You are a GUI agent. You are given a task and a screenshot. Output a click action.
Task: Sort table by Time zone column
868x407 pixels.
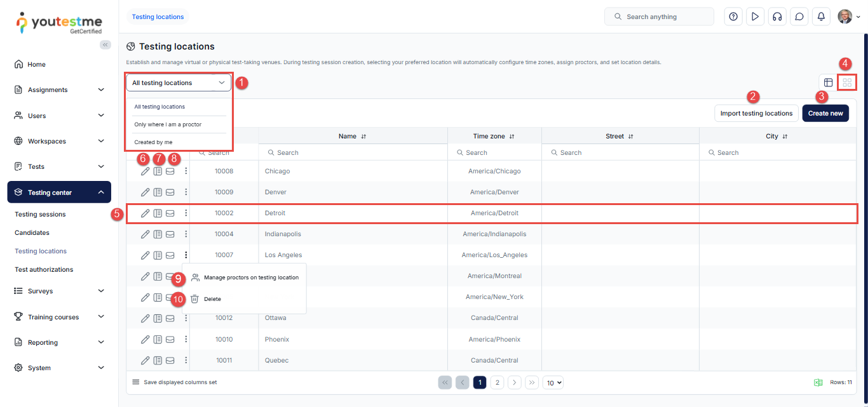494,136
